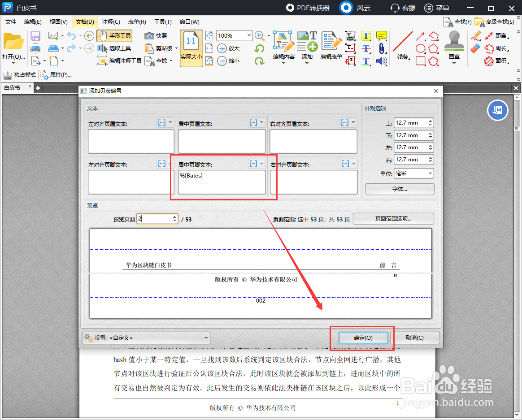Click the speaker sound icon
This screenshot has width=522, height=420.
[x=381, y=61]
